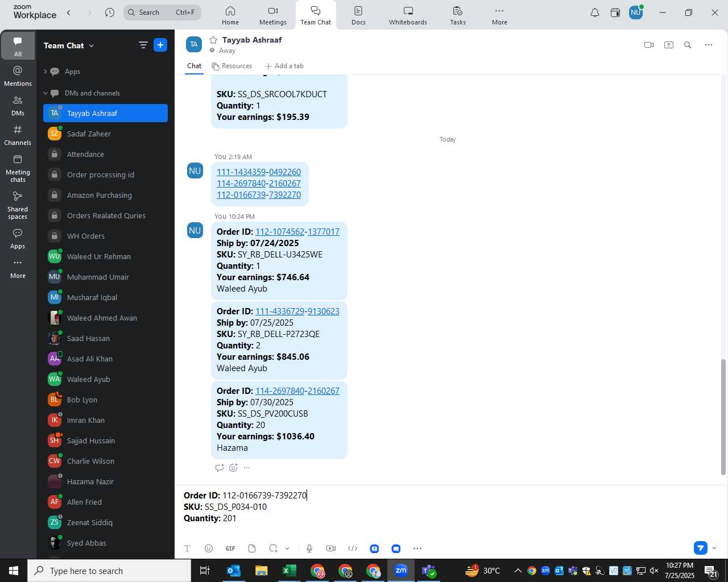Open the Tasks tab
Image resolution: width=728 pixels, height=582 pixels.
(458, 15)
